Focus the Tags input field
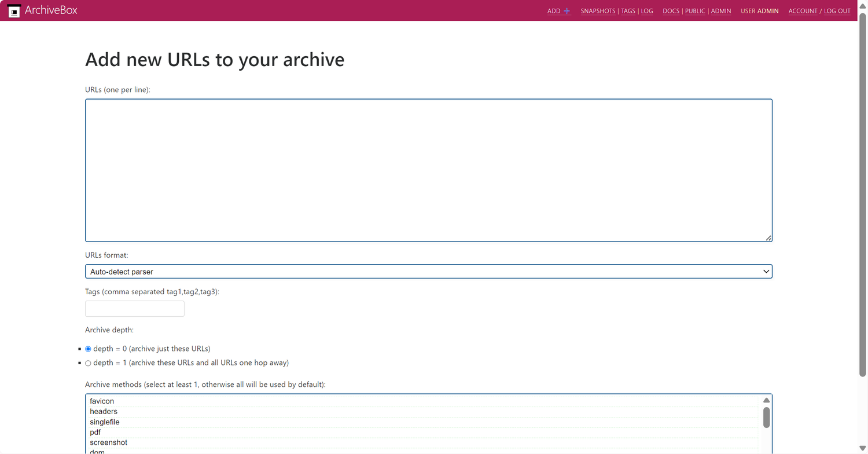This screenshot has height=454, width=868. 135,309
